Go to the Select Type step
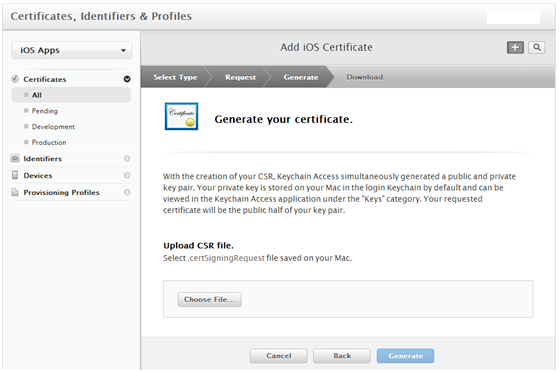 (x=175, y=77)
